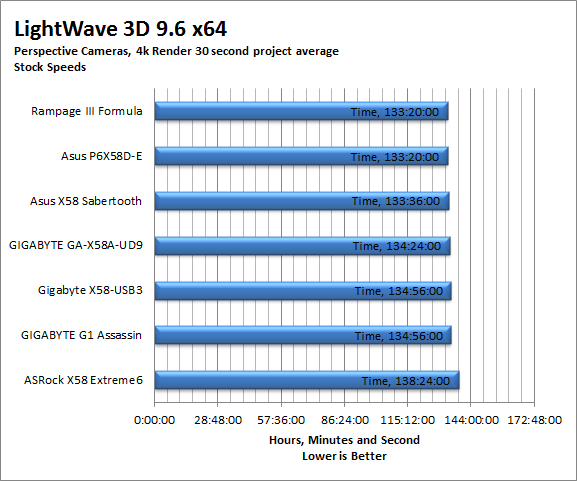Select the Gigabyte X58-USB3 label

(x=90, y=290)
